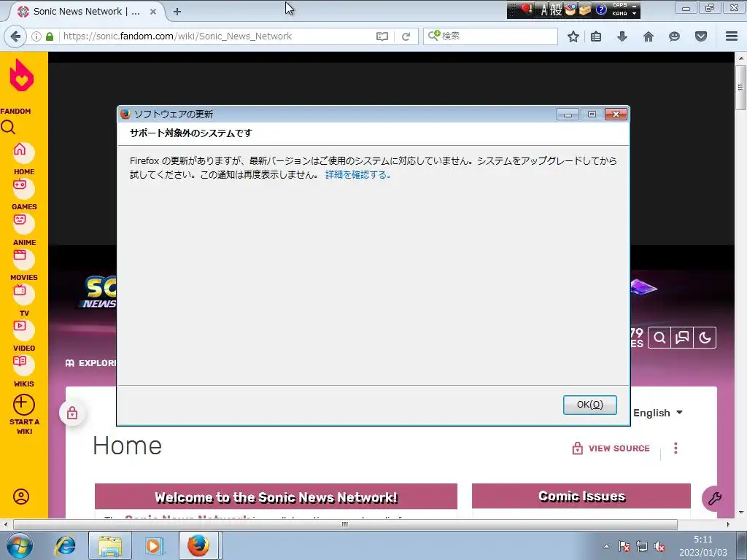Image resolution: width=747 pixels, height=560 pixels.
Task: Open the user profile icon in sidebar
Action: pyautogui.click(x=21, y=497)
